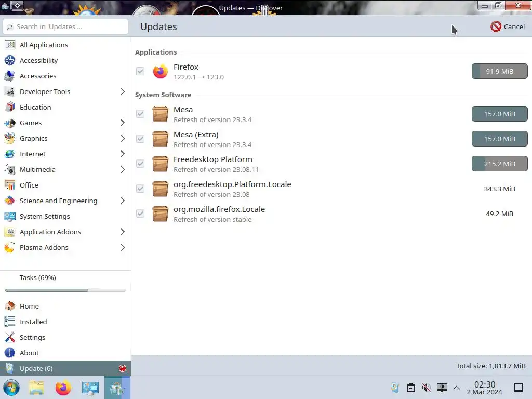Click the Graphics paint bucket icon
Viewport: 532px width, 399px height.
pos(10,138)
